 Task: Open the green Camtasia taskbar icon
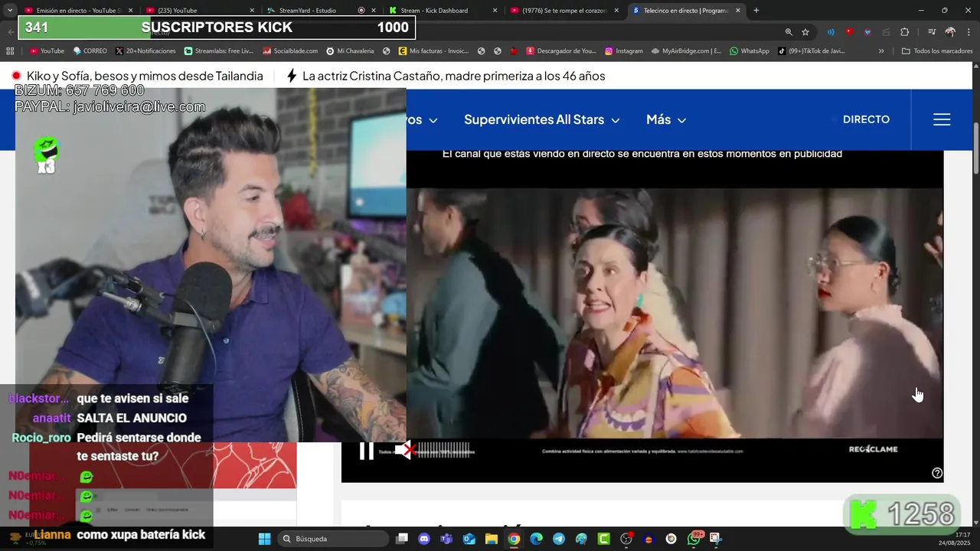(x=603, y=539)
